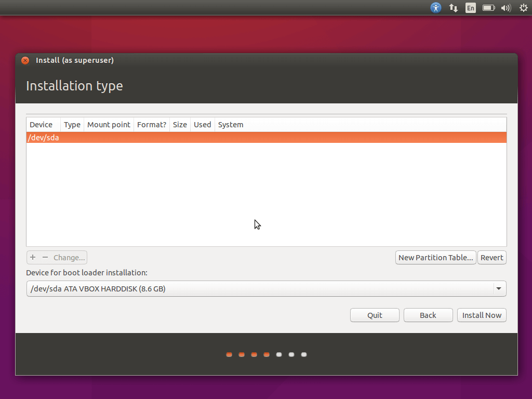
Task: Close the Install window
Action: point(25,60)
